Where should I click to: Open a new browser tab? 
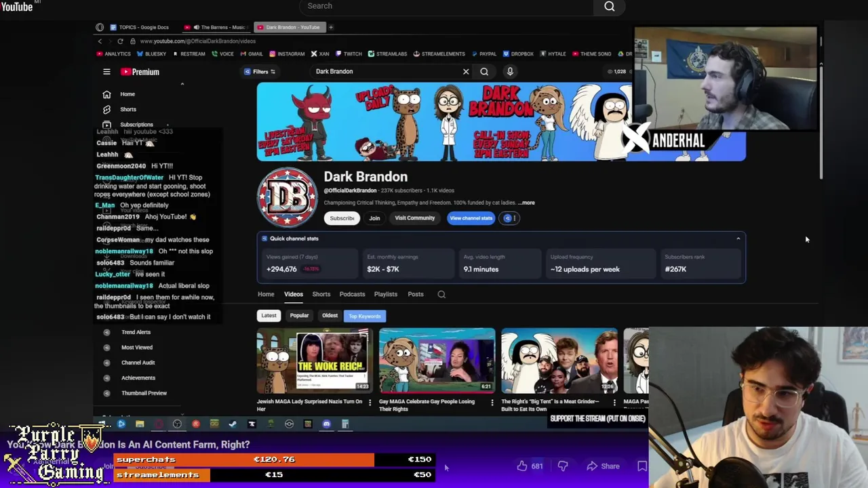pos(331,27)
